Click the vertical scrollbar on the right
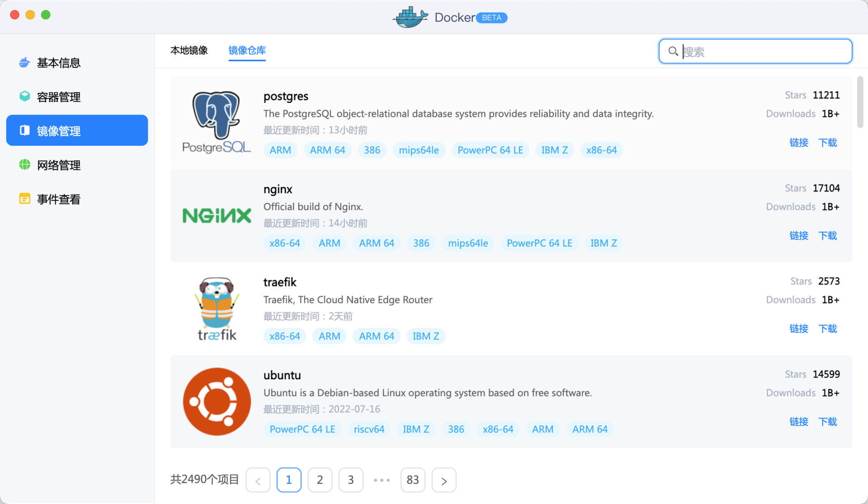Viewport: 868px width, 504px height. tap(860, 102)
